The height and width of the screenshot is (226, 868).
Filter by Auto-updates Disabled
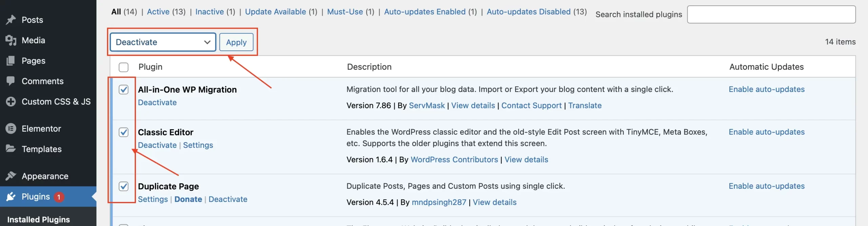tap(529, 12)
